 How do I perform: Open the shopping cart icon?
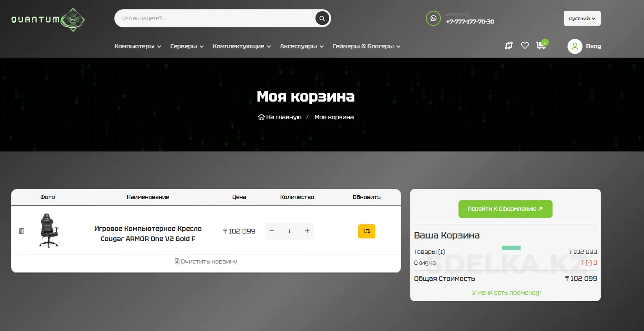[541, 45]
